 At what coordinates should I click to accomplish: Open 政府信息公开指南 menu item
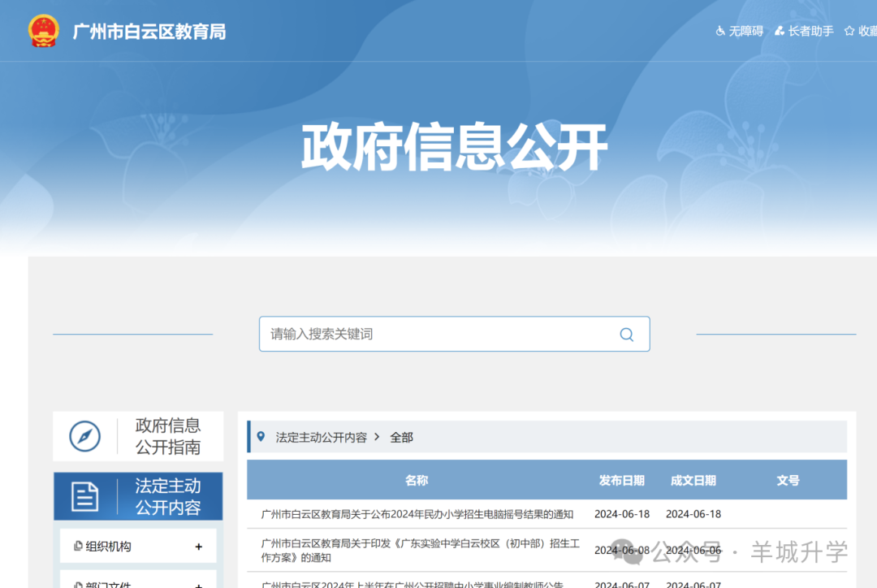tap(138, 436)
